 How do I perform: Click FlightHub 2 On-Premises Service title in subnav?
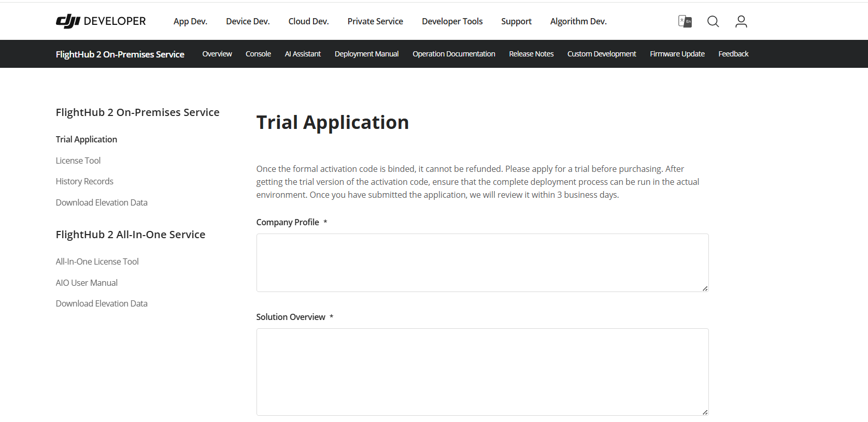coord(120,54)
